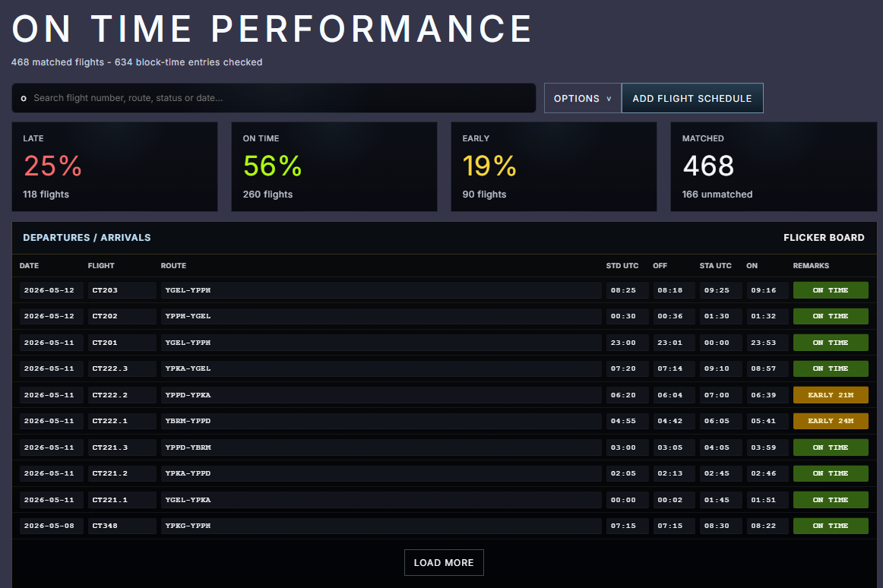Click flight number CT222.3
This screenshot has width=883, height=588.
pyautogui.click(x=110, y=369)
